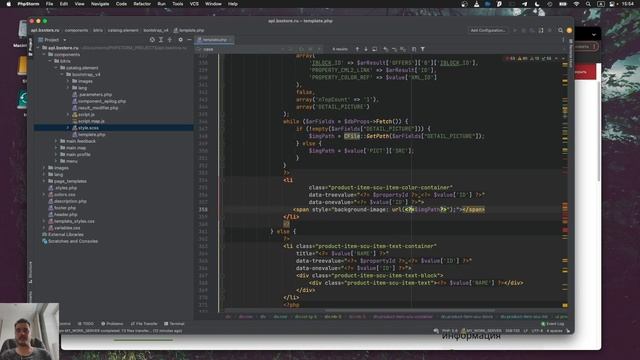640x360 pixels.
Task: Collapse the bitrix folder
Action: tap(51, 61)
